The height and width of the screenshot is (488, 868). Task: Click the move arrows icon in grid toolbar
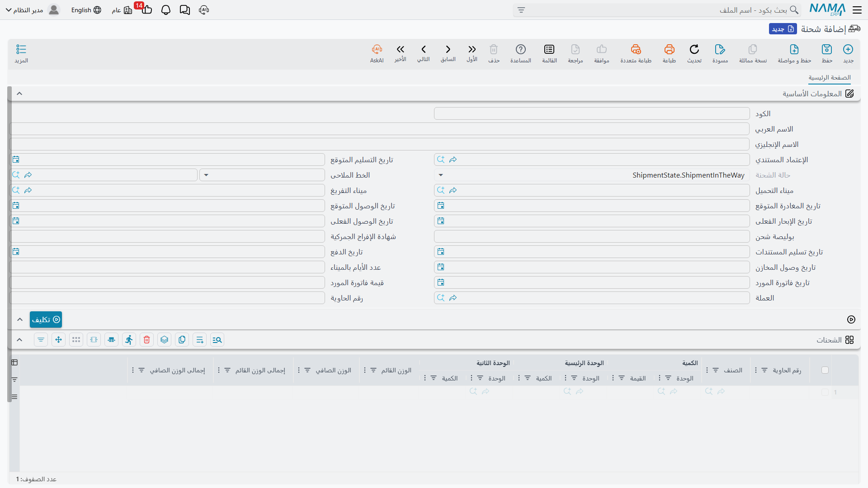coord(59,340)
